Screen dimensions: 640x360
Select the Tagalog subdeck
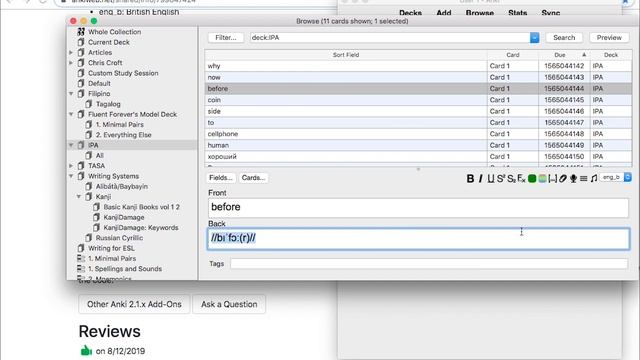(x=108, y=104)
